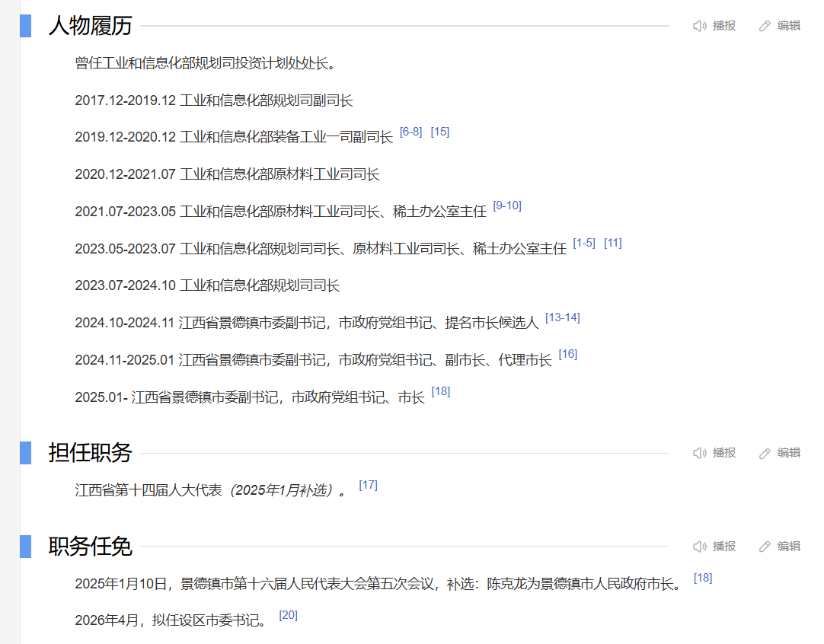Click the 担任职务 section heading
The image size is (824, 644).
(x=90, y=453)
